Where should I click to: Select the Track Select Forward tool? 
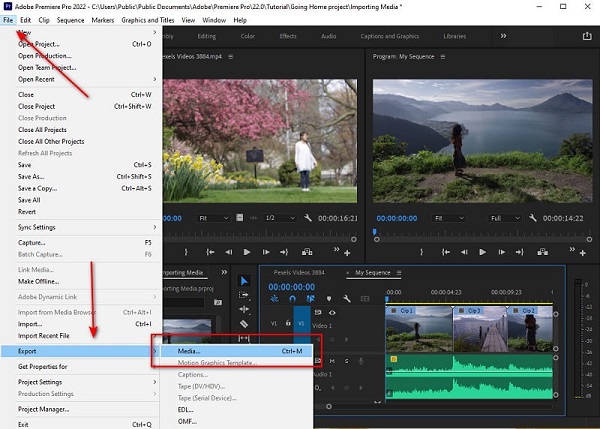coord(244,295)
